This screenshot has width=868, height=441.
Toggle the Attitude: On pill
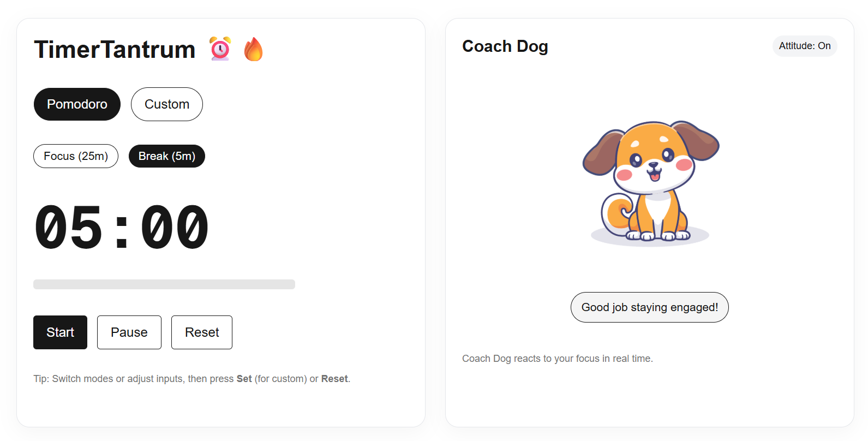[805, 46]
